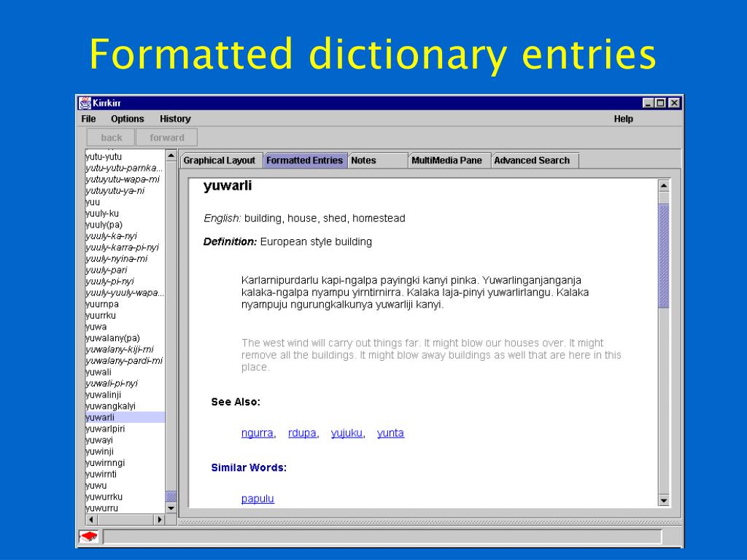Close the Kirrkirr window

674,103
